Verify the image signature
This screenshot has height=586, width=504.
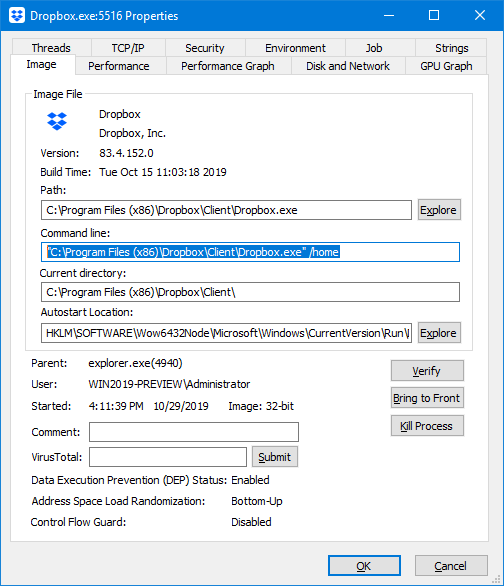click(427, 371)
